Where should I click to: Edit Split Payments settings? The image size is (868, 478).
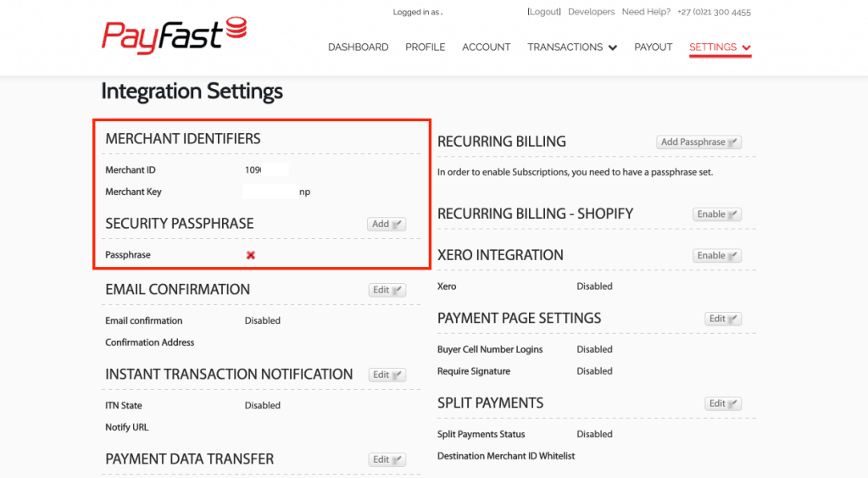point(723,403)
